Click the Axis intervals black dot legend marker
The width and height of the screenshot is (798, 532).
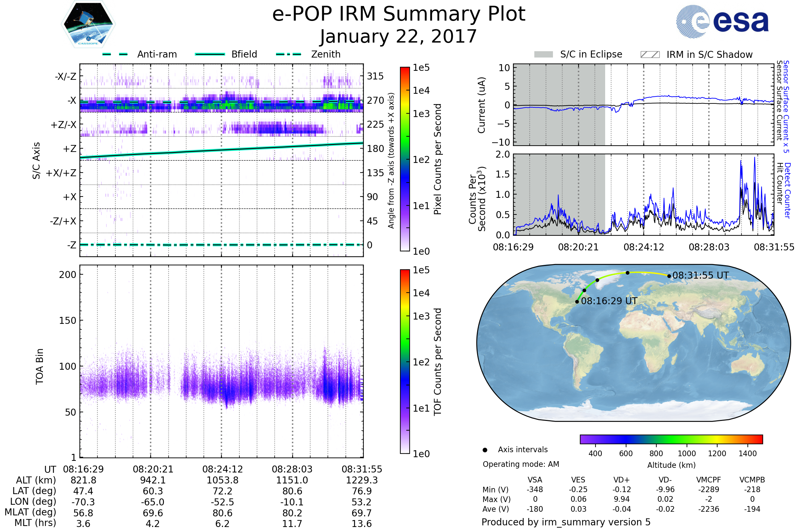tap(485, 450)
